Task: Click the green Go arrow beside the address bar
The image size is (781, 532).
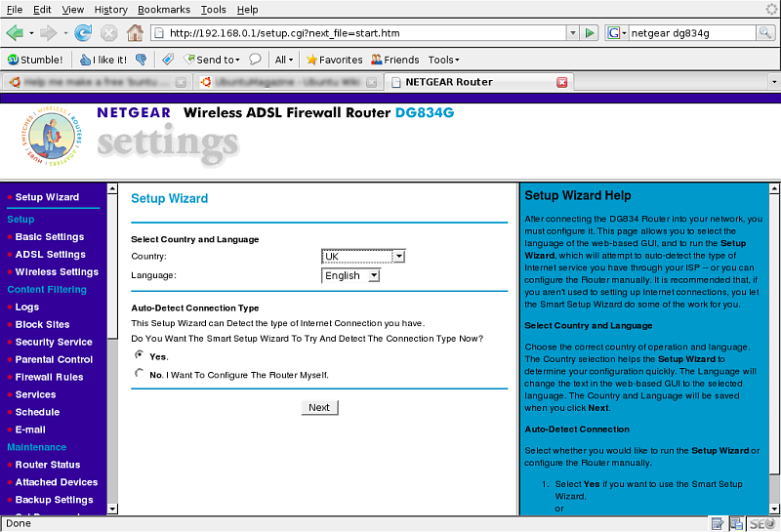Action: point(590,33)
